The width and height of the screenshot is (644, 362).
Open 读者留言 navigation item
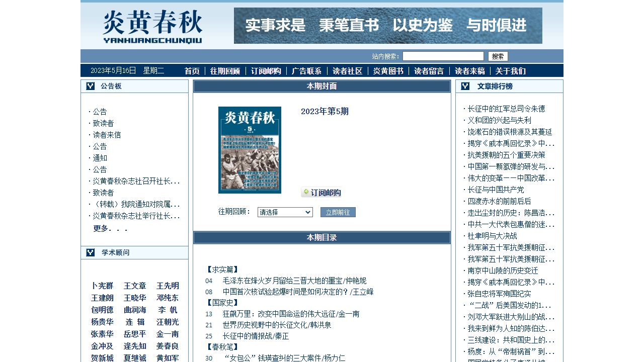[x=429, y=71]
